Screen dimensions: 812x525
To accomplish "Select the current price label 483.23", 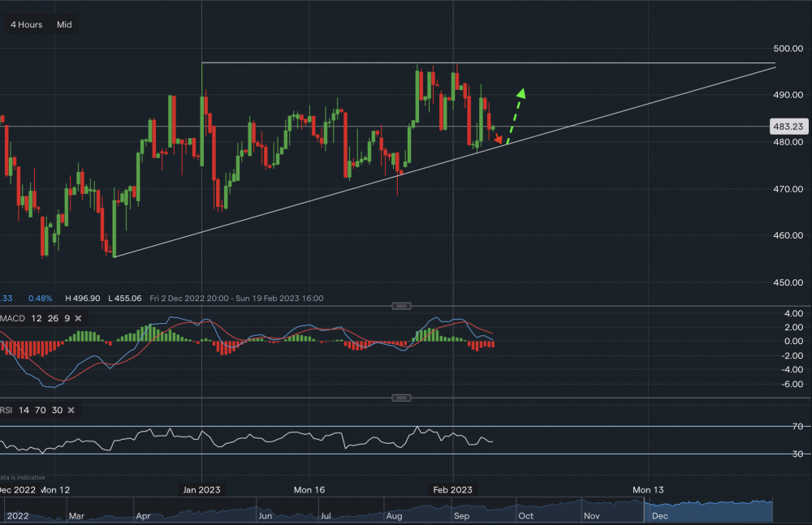I will tap(787, 127).
